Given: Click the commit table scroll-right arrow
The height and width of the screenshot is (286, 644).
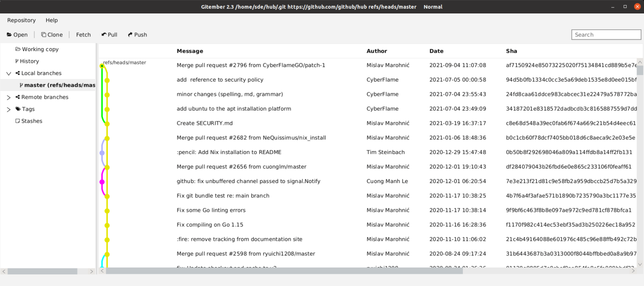Looking at the screenshot, I should (633, 271).
